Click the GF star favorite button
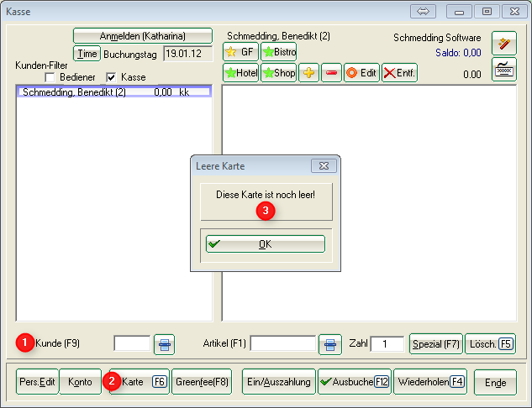Viewport: 532px width, 408px height. [240, 52]
